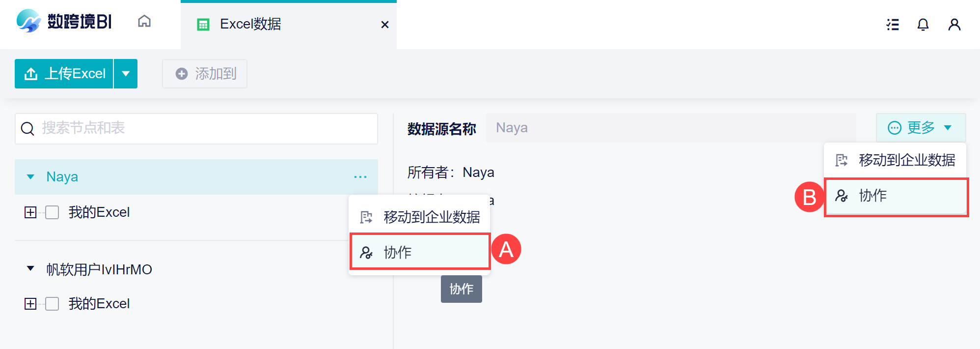Click the 上传Excel button
The image size is (980, 349).
64,74
